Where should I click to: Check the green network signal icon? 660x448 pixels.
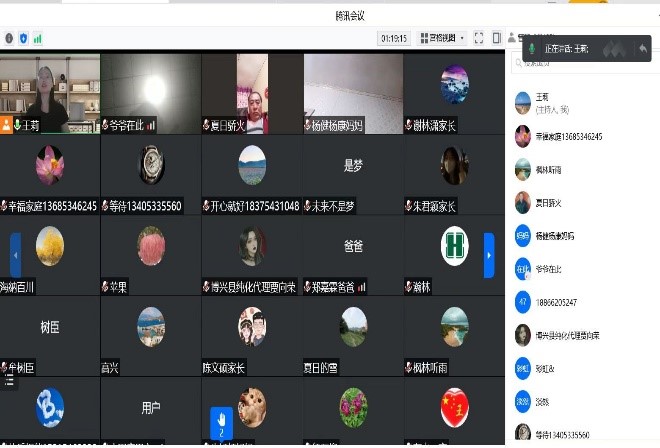[x=37, y=38]
